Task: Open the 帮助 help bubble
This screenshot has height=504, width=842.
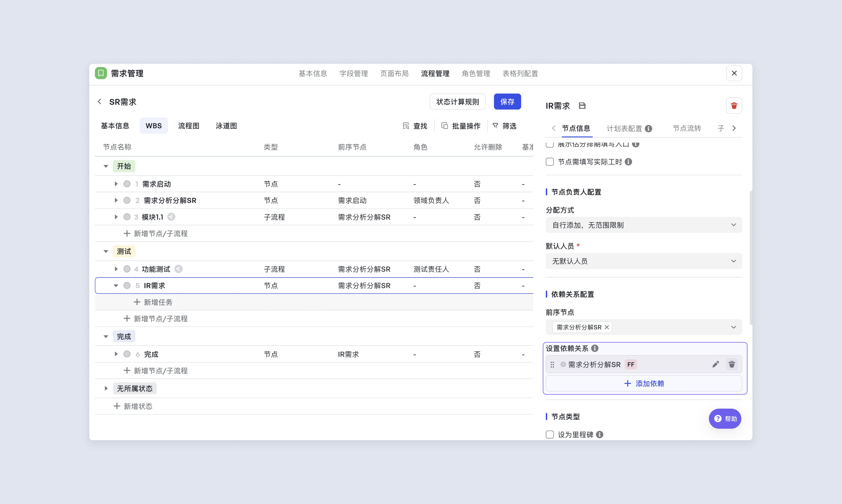Action: [x=725, y=418]
